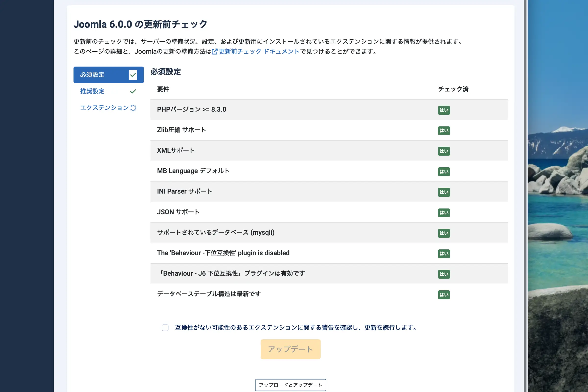Click checkmark icon in 必須設定 tab
This screenshot has height=392, width=588.
[133, 75]
